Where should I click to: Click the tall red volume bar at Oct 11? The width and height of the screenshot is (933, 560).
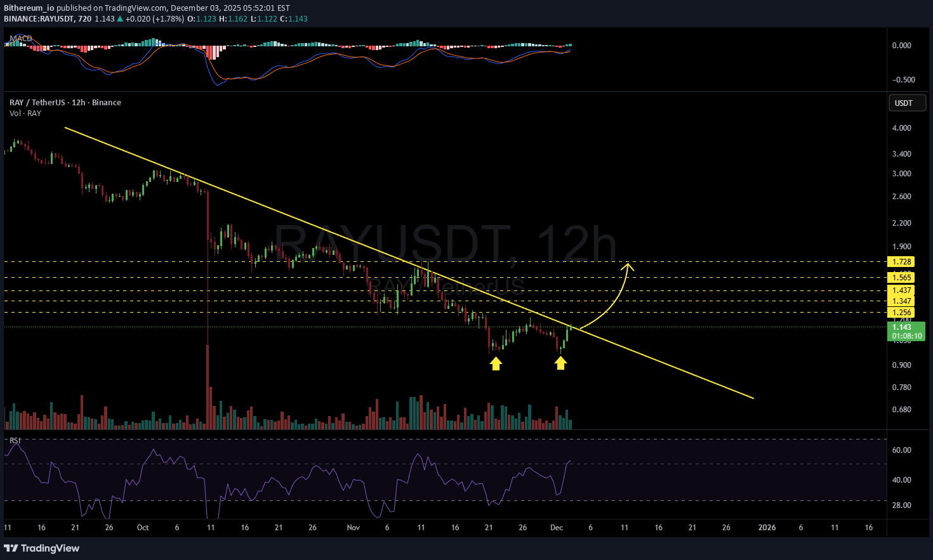(x=208, y=387)
